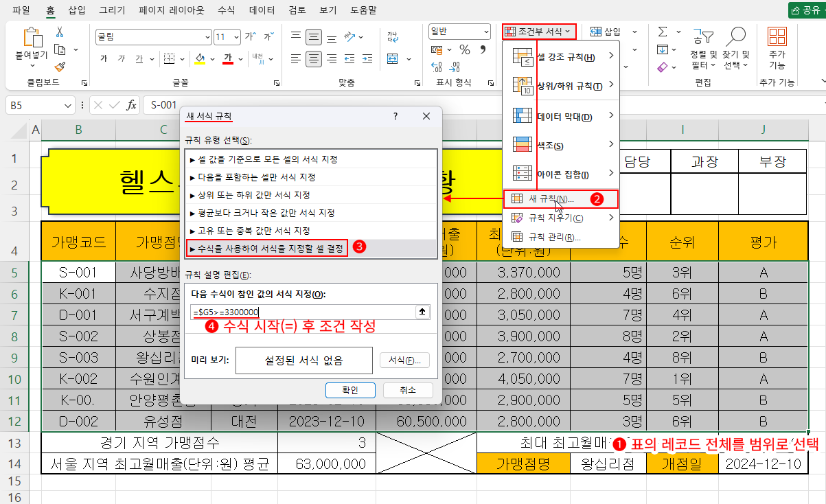Viewport: 826px width, 504px height.
Task: Toggle bold 가 formatting
Action: (x=104, y=59)
